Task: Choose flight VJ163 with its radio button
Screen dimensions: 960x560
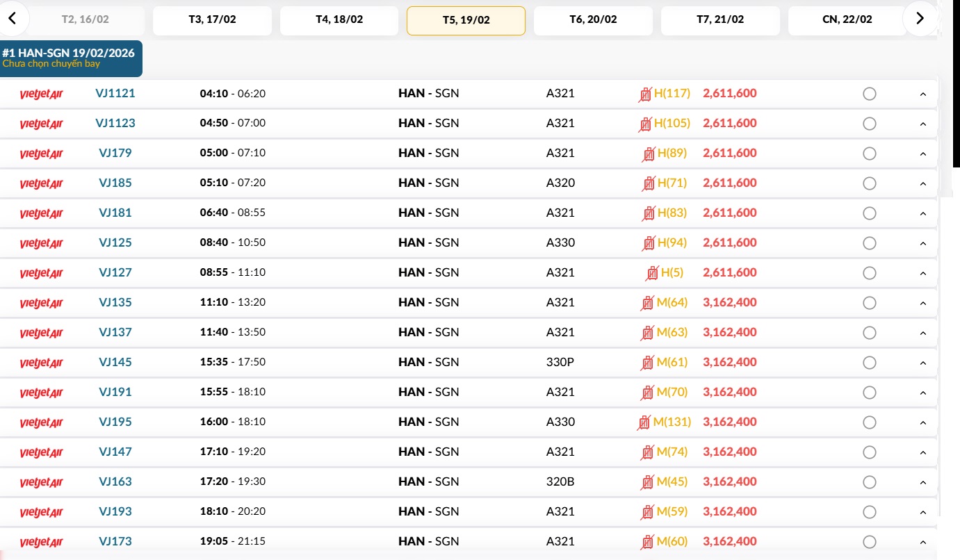Action: coord(869,482)
